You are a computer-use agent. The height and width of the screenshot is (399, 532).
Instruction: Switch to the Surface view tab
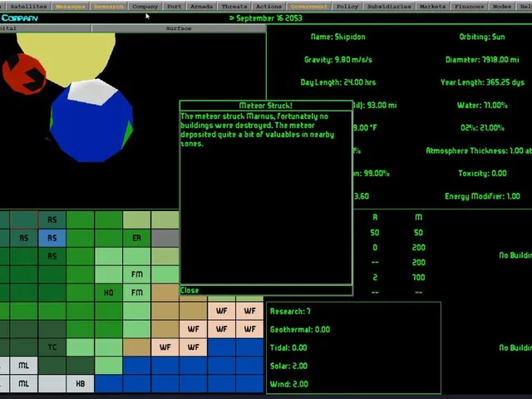[x=179, y=28]
